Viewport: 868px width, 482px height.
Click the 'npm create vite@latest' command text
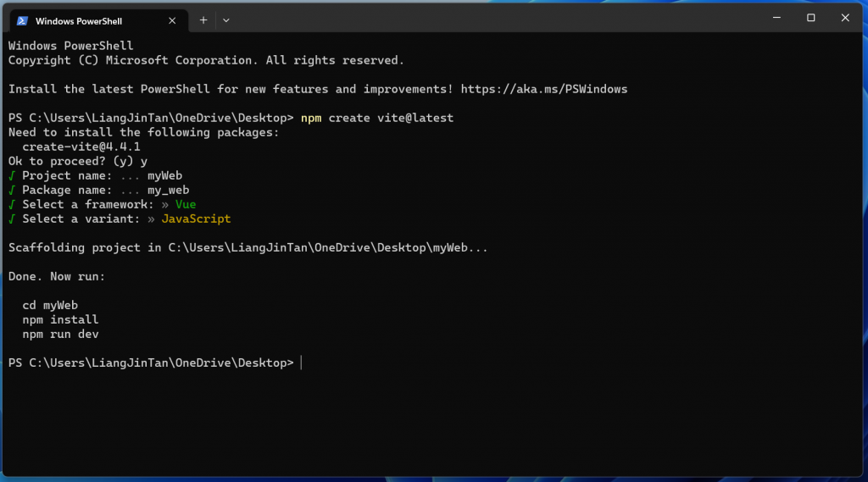(376, 118)
